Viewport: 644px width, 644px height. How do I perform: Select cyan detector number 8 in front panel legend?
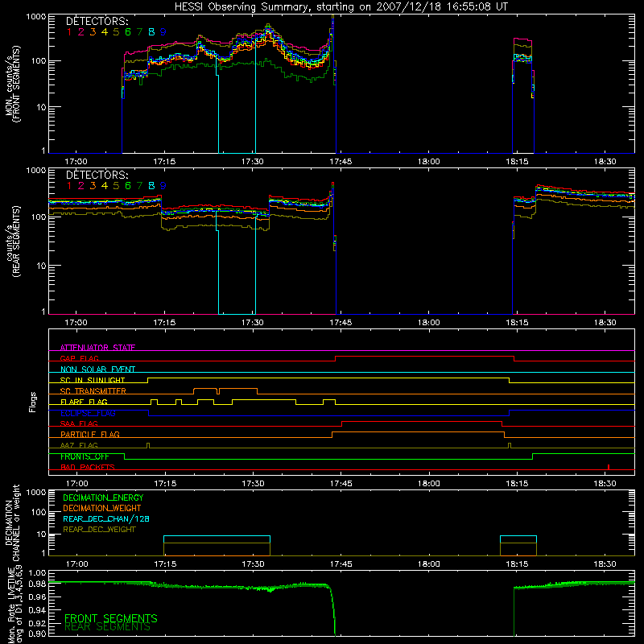151,32
